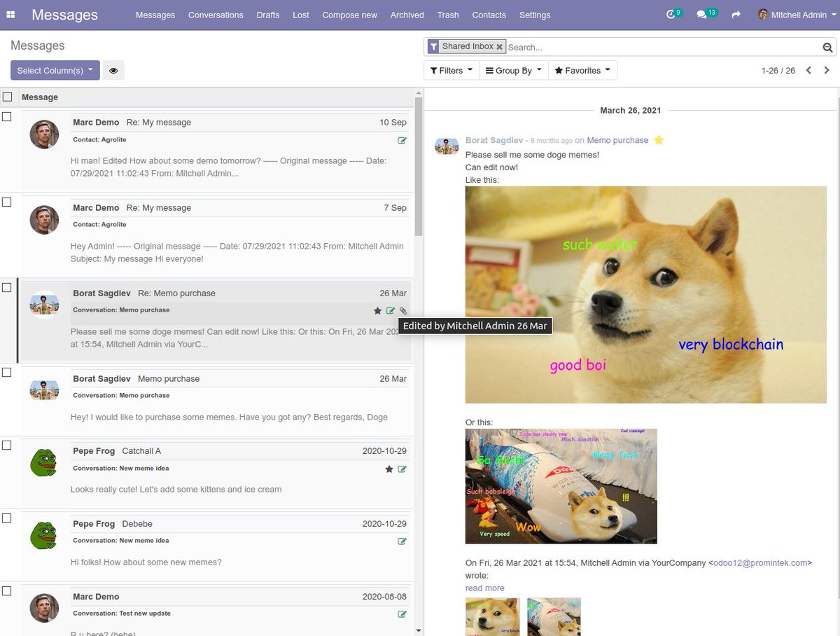Click Marc Demo avatar on 7 Sep message
This screenshot has width=840, height=636.
point(44,219)
